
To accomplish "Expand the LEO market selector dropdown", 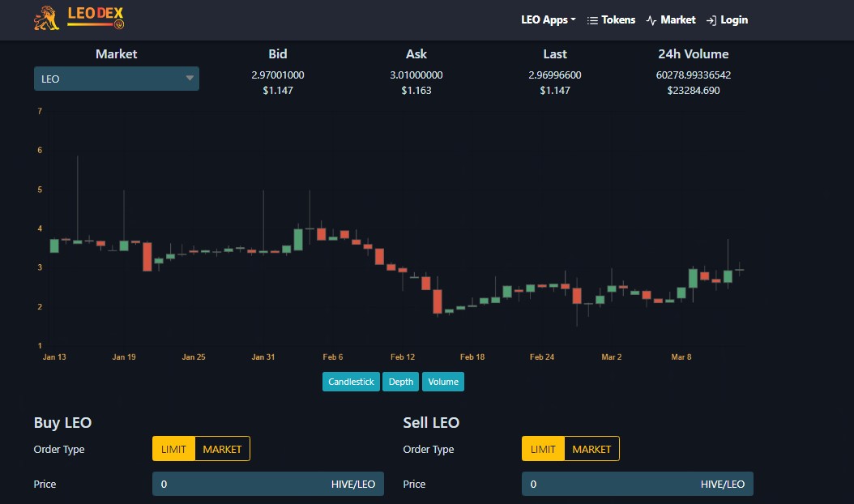I will click(117, 79).
